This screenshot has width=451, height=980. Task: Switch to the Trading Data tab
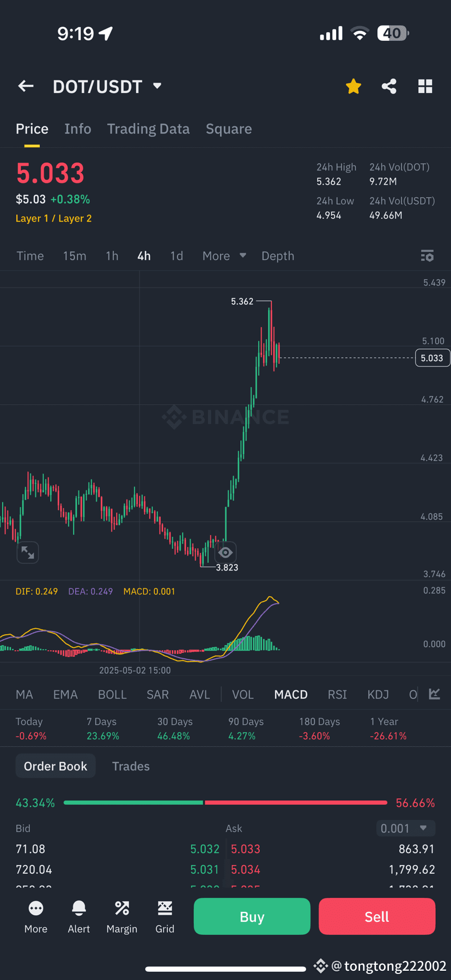click(148, 129)
